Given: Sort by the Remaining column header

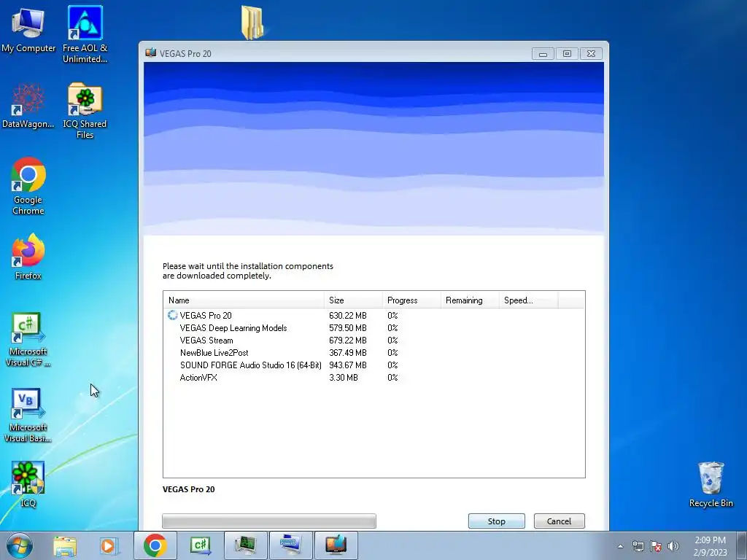Looking at the screenshot, I should (470, 300).
